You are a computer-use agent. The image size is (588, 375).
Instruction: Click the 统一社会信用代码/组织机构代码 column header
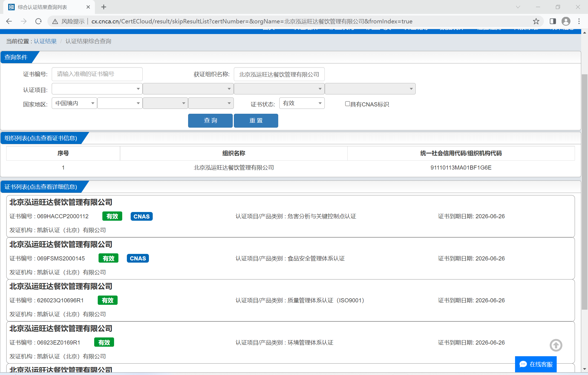[461, 153]
